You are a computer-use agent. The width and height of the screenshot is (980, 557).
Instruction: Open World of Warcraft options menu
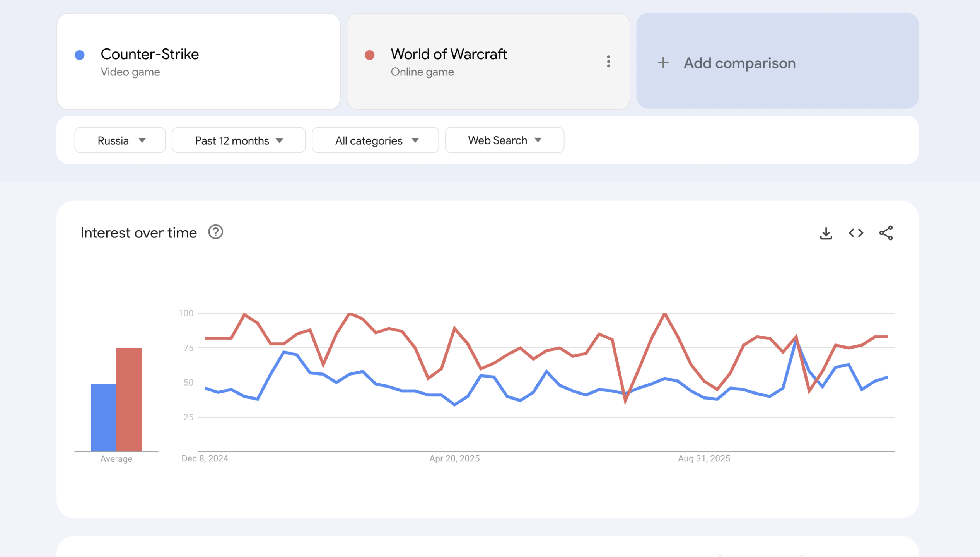(x=608, y=62)
